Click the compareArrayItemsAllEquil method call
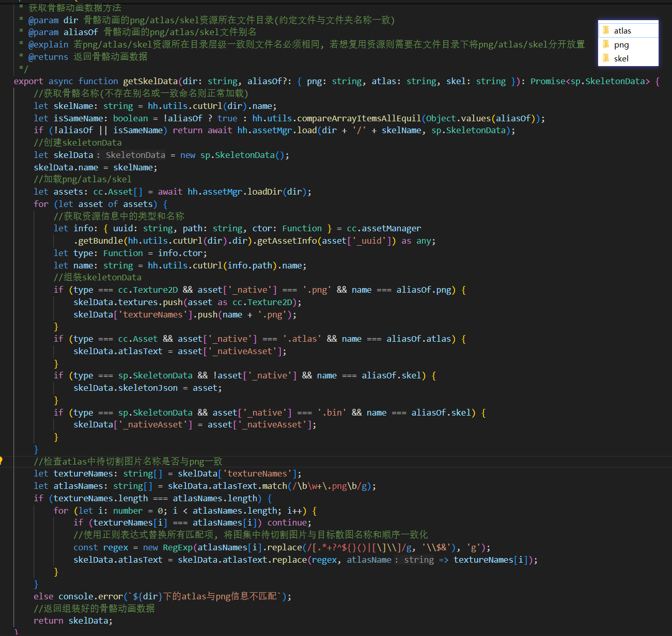The image size is (672, 636). coord(359,118)
